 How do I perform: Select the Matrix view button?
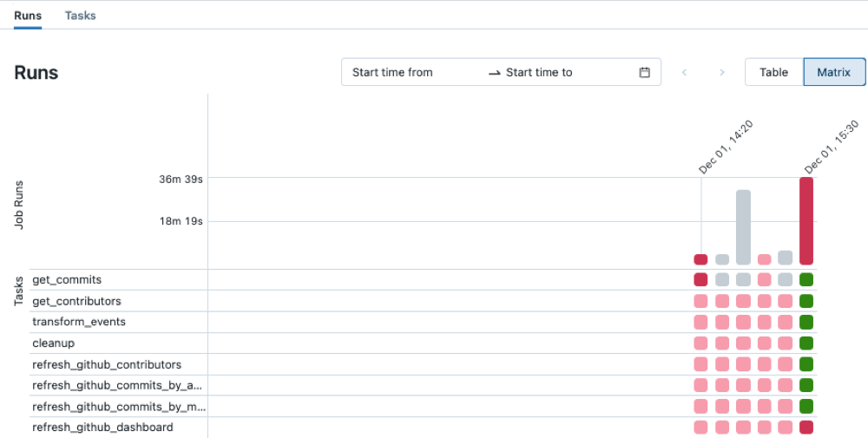click(834, 72)
